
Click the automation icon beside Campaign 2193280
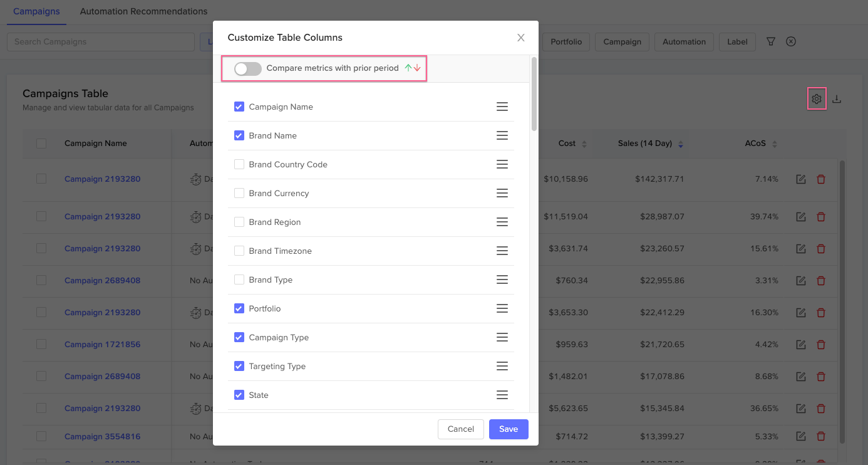click(195, 179)
